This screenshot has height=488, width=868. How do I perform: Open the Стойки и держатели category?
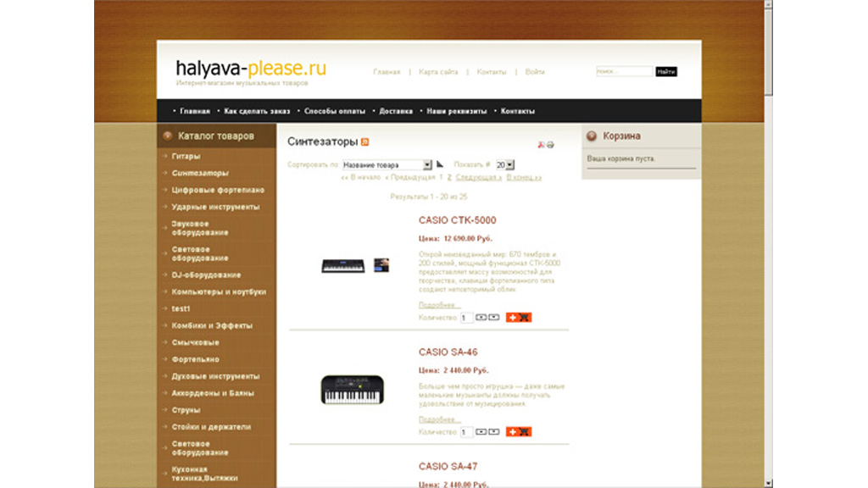coord(211,427)
